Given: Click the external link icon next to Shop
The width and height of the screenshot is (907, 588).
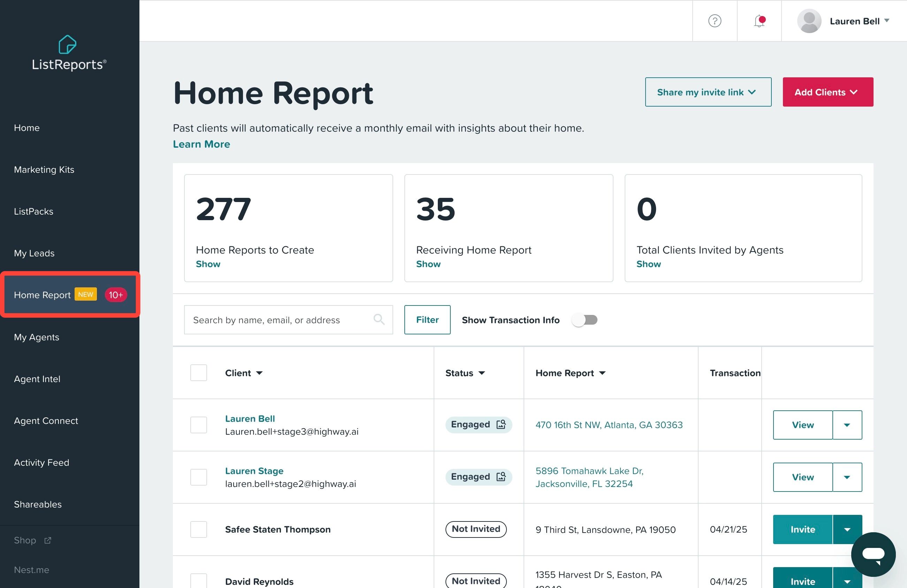Looking at the screenshot, I should [x=48, y=540].
